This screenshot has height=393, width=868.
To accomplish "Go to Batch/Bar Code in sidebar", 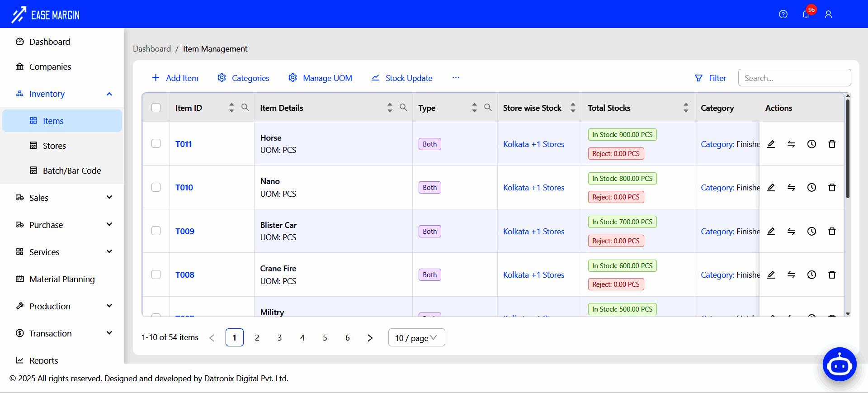I will click(x=71, y=170).
